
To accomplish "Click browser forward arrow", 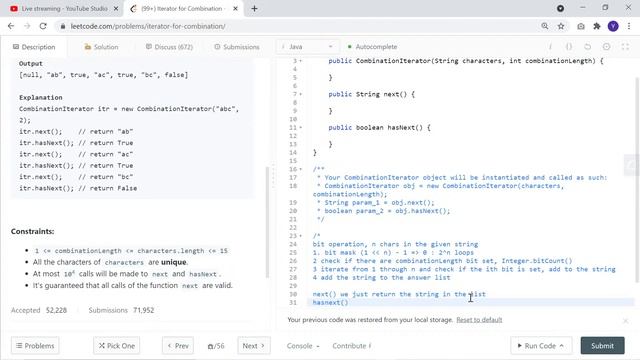I will pyautogui.click(x=27, y=26).
